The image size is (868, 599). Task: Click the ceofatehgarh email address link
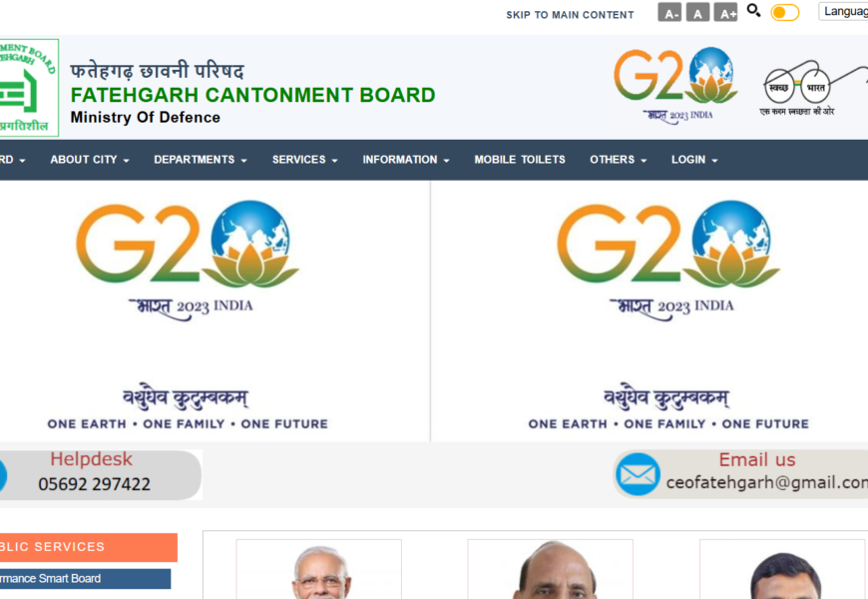point(767,482)
